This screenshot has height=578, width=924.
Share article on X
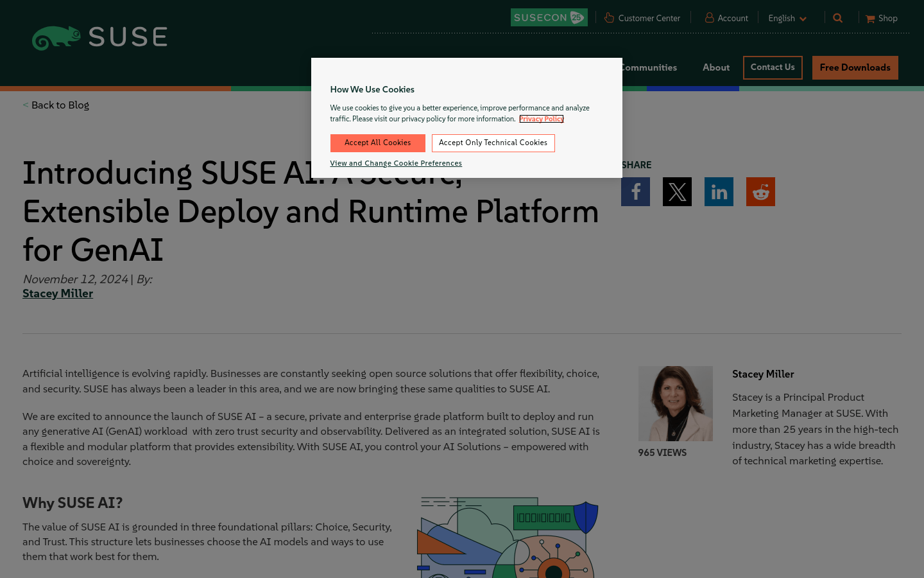point(677,191)
